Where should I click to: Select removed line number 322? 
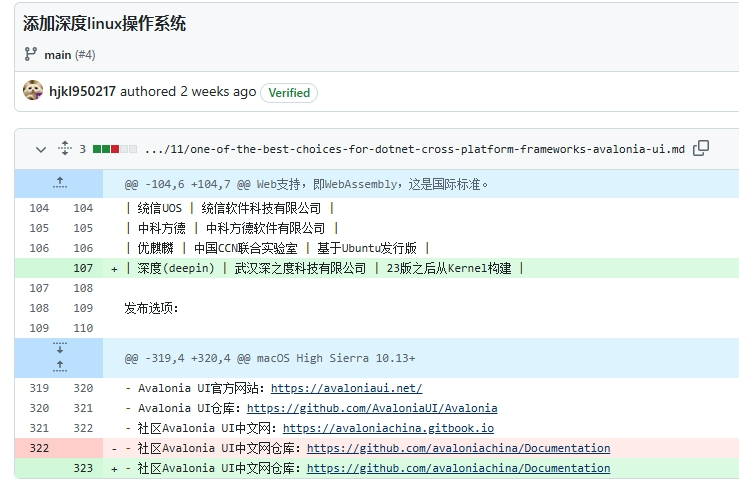click(39, 448)
